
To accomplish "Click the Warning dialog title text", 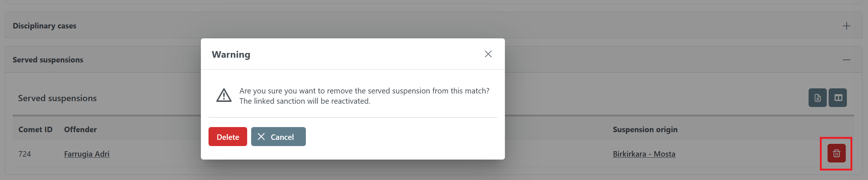I will click(x=231, y=54).
